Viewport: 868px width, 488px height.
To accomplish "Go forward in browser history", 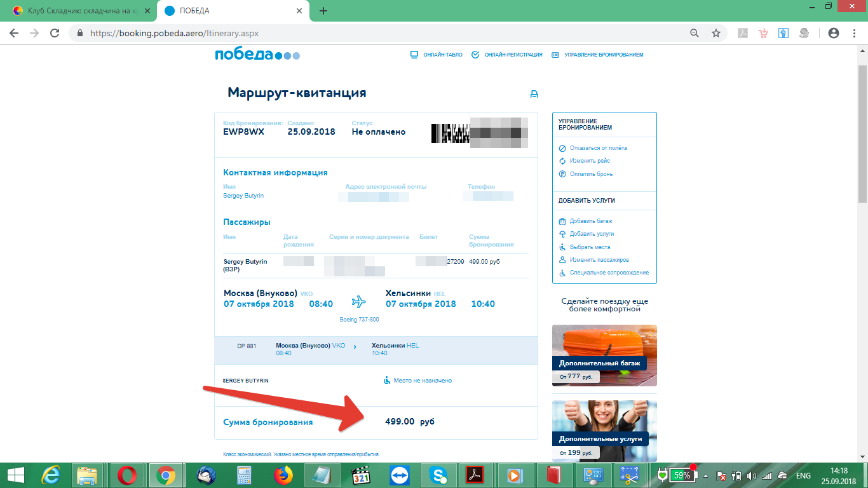I will [x=34, y=33].
